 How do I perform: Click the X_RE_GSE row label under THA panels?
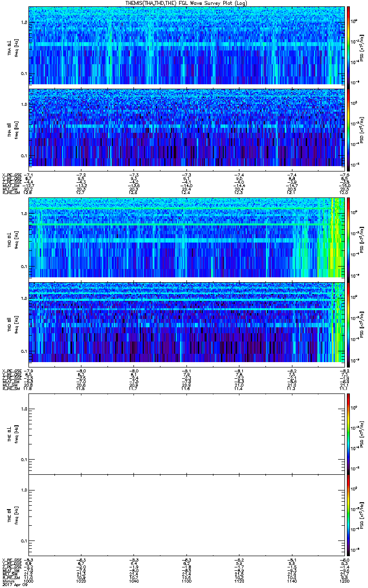[x=12, y=175]
